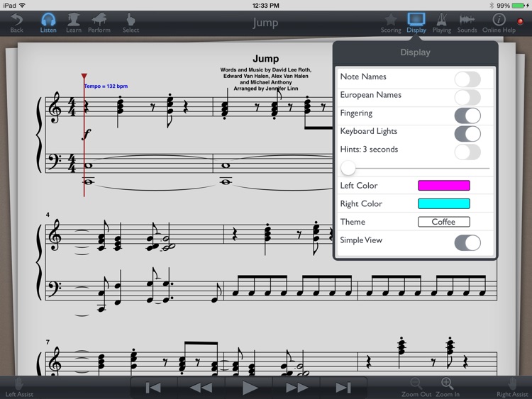Click the forte dynamic marking
This screenshot has width=532, height=399.
tap(87, 134)
